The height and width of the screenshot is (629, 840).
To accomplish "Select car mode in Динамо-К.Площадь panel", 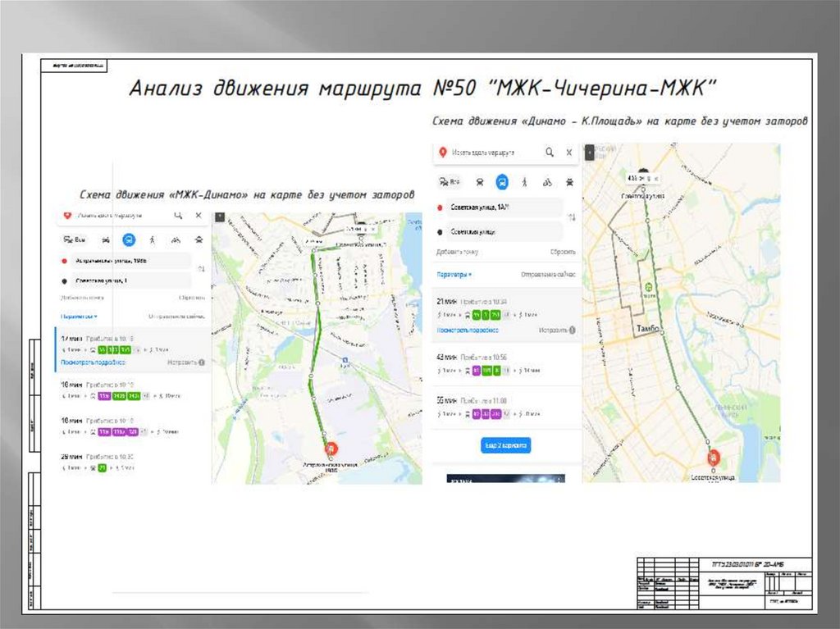I will tap(479, 183).
